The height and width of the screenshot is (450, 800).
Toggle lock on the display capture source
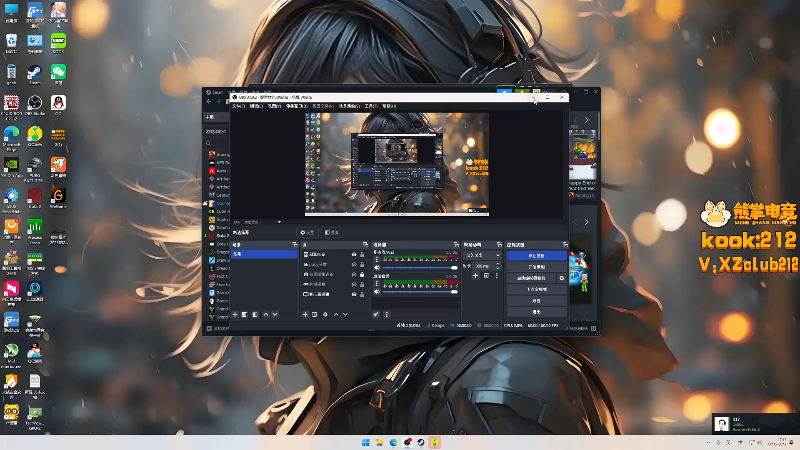coord(362,294)
